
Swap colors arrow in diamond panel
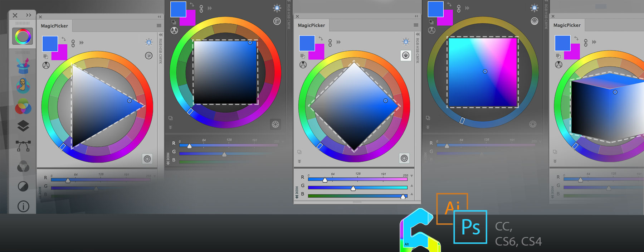tap(321, 38)
